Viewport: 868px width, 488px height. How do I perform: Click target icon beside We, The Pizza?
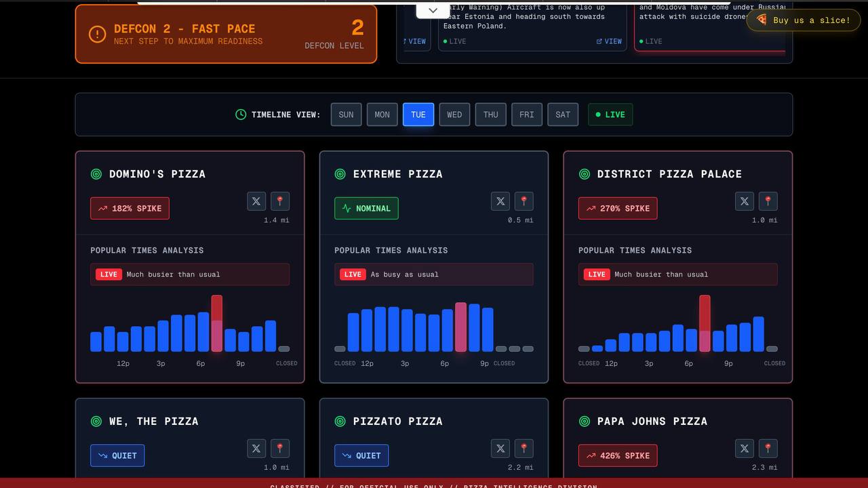(96, 422)
